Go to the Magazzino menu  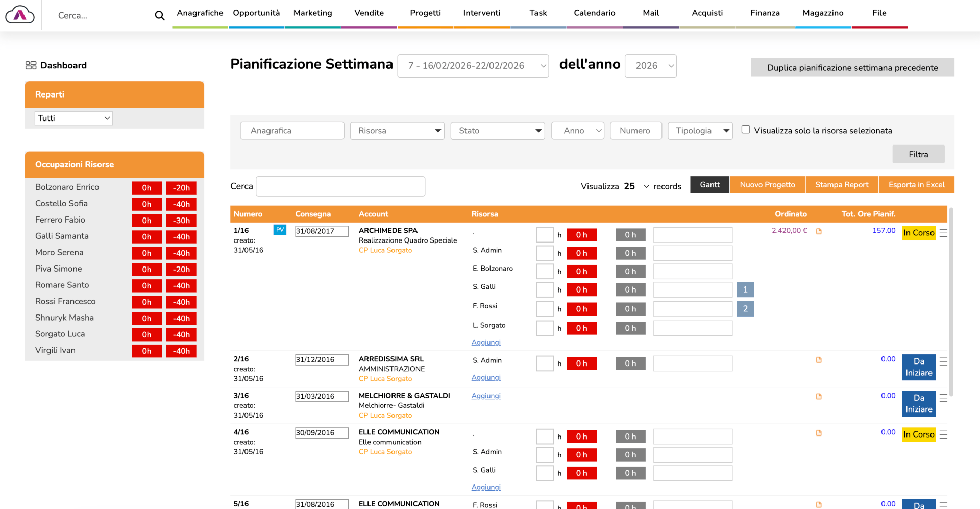[822, 13]
